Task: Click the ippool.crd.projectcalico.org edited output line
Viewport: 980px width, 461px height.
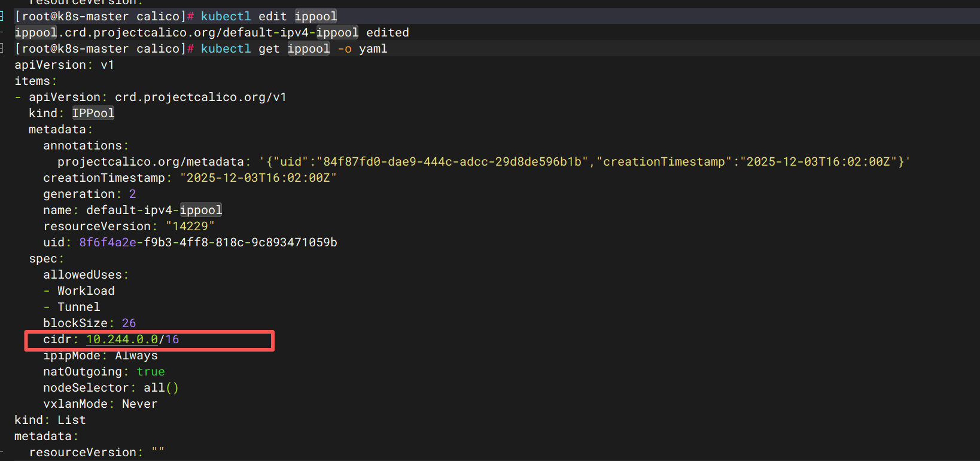Action: tap(211, 32)
